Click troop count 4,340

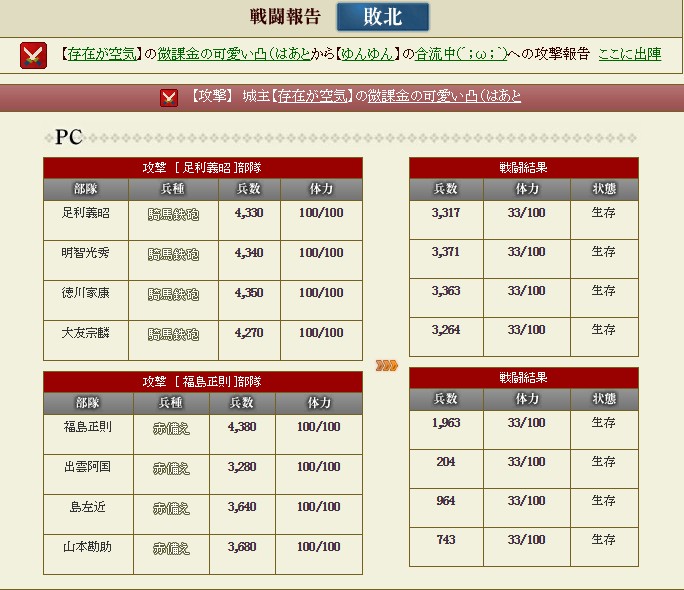point(249,253)
